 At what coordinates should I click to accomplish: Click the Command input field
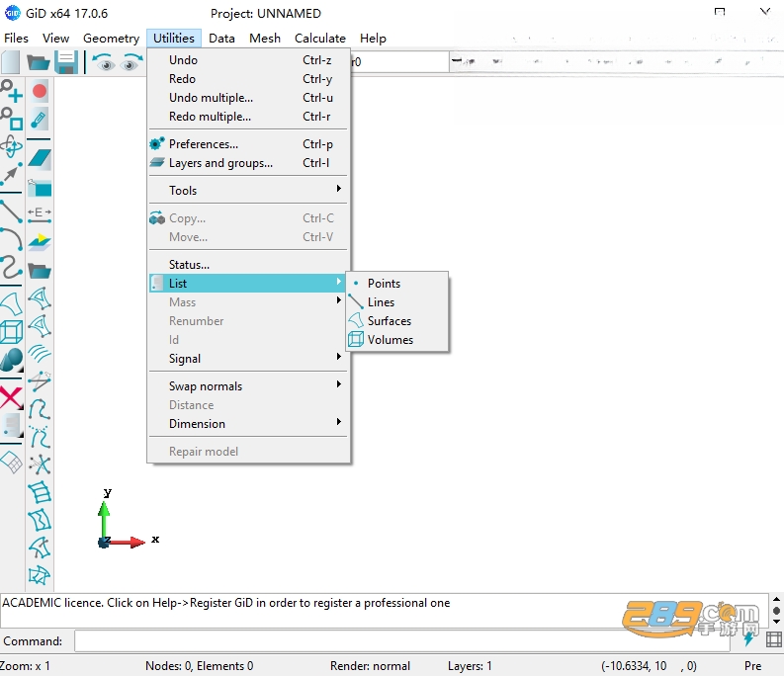point(402,641)
